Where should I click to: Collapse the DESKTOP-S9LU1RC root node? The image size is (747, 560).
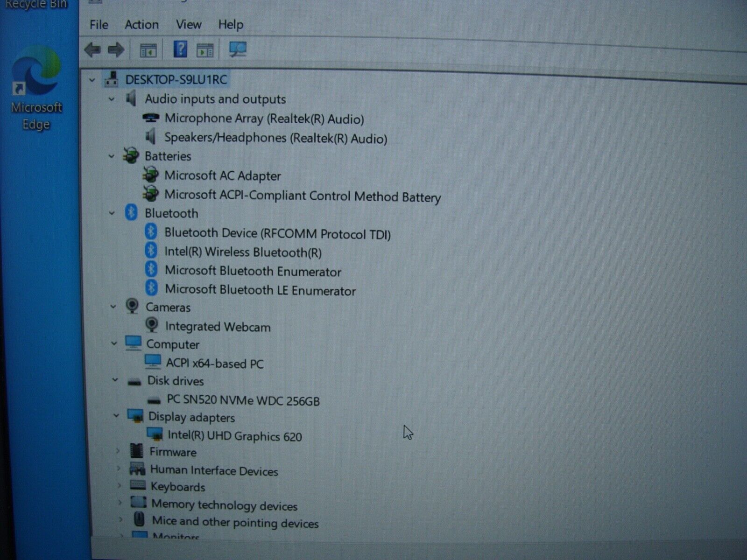[x=92, y=80]
